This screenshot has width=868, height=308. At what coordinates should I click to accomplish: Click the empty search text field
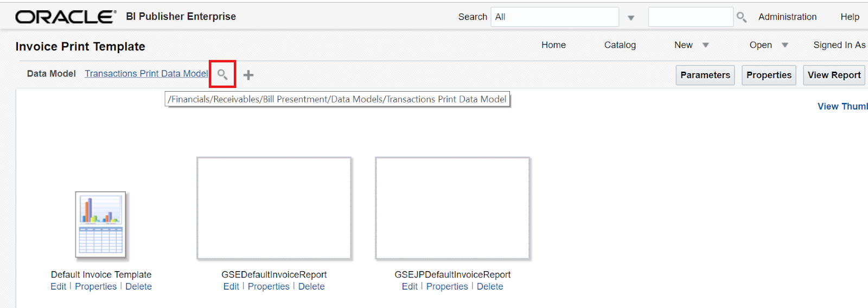pyautogui.click(x=690, y=17)
